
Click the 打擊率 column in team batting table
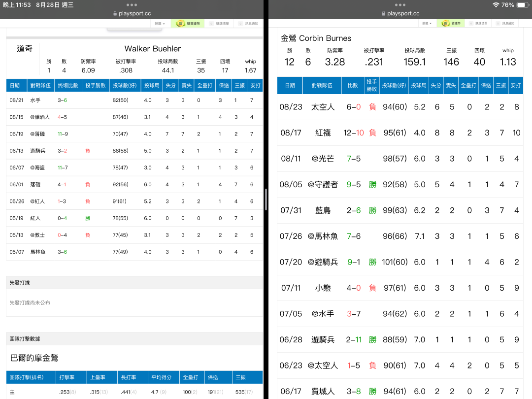[x=71, y=377]
